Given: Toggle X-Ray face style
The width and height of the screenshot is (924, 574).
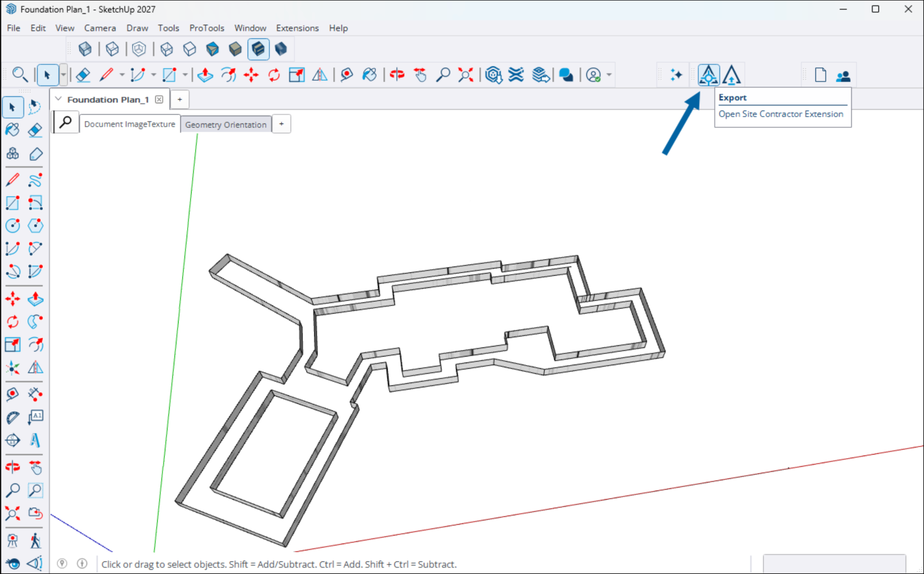Looking at the screenshot, I should point(85,49).
